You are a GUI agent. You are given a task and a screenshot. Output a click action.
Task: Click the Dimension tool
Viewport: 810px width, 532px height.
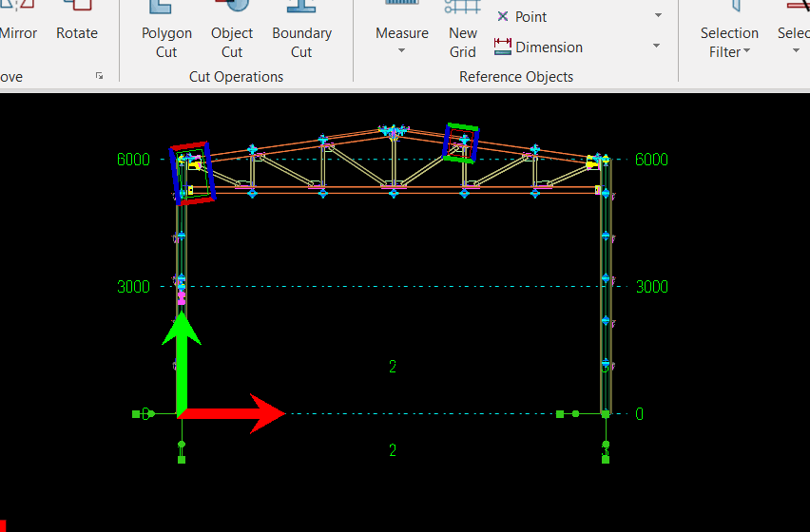538,47
